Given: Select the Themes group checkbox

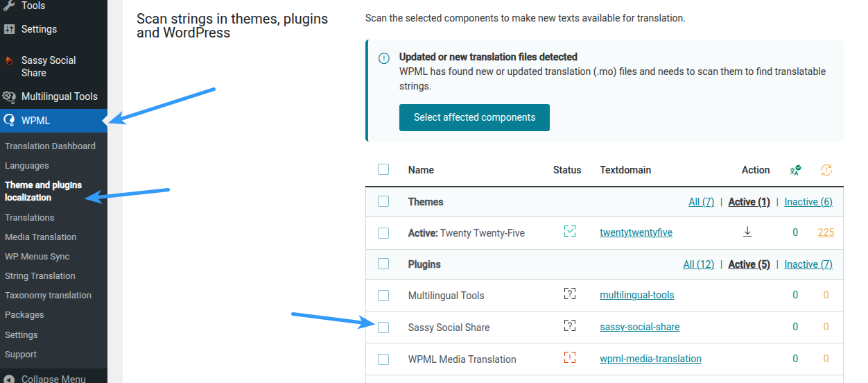Looking at the screenshot, I should pos(383,201).
